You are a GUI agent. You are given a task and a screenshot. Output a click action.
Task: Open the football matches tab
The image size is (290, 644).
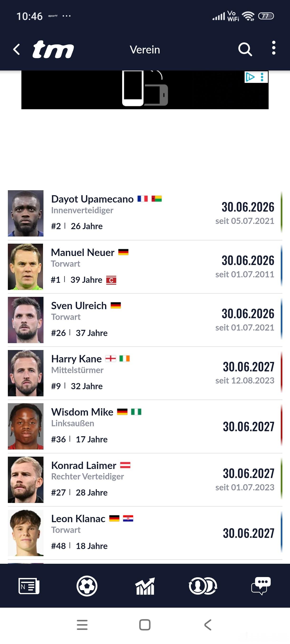pyautogui.click(x=87, y=586)
